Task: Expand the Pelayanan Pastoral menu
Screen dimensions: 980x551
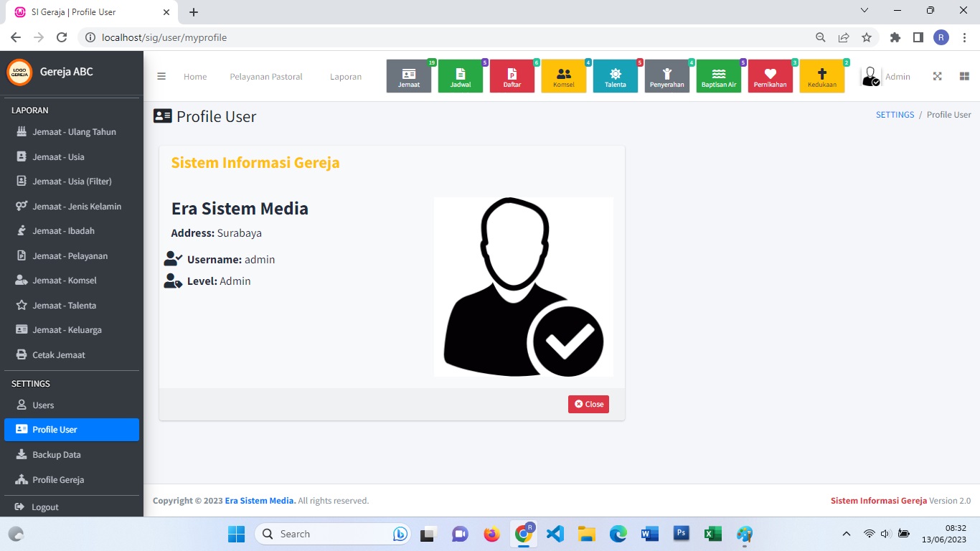Action: tap(266, 77)
